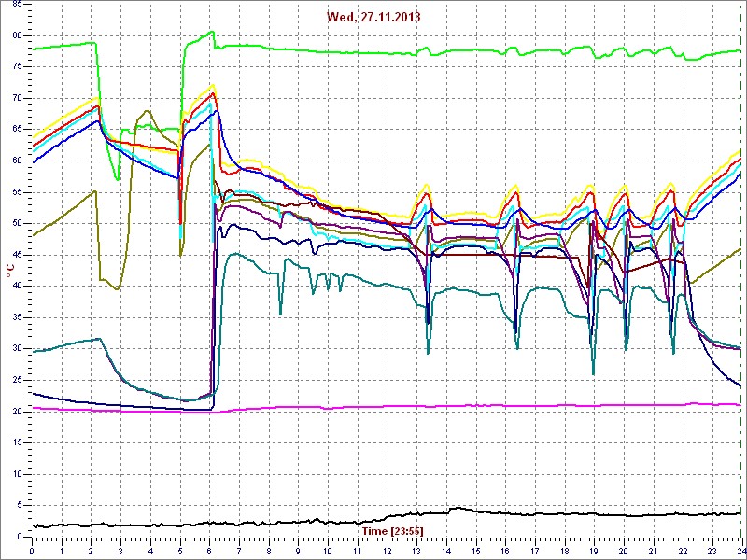Click hour 12 on the time axis
Screen dimensions: 747x560
pyautogui.click(x=387, y=551)
